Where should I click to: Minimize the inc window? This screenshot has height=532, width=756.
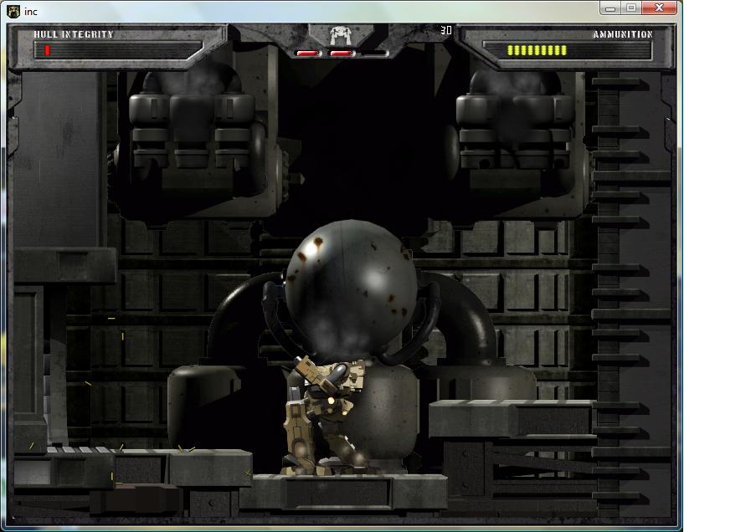[610, 8]
